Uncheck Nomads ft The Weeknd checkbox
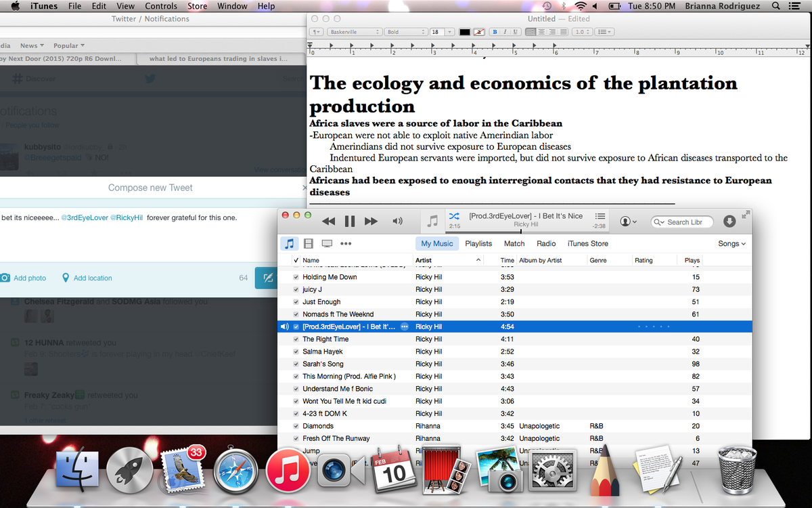This screenshot has width=812, height=508. (296, 314)
